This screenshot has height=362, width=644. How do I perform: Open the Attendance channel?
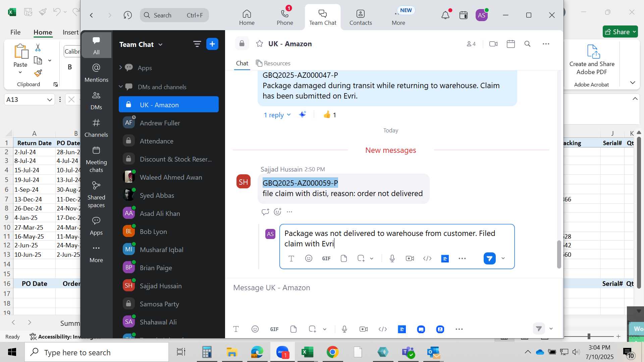(x=169, y=141)
